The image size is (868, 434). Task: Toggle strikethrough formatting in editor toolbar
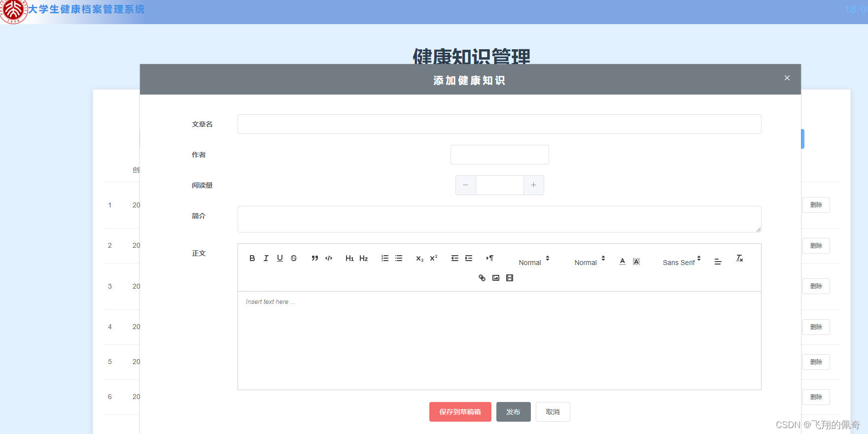pos(294,258)
